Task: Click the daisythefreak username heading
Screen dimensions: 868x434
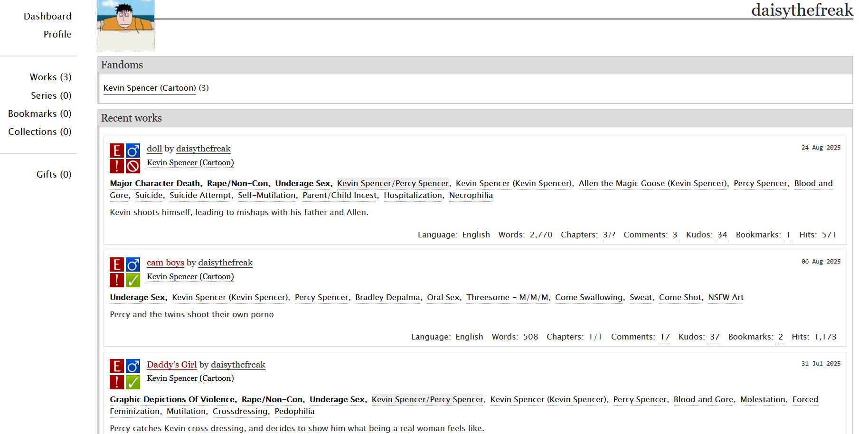Action: [802, 10]
